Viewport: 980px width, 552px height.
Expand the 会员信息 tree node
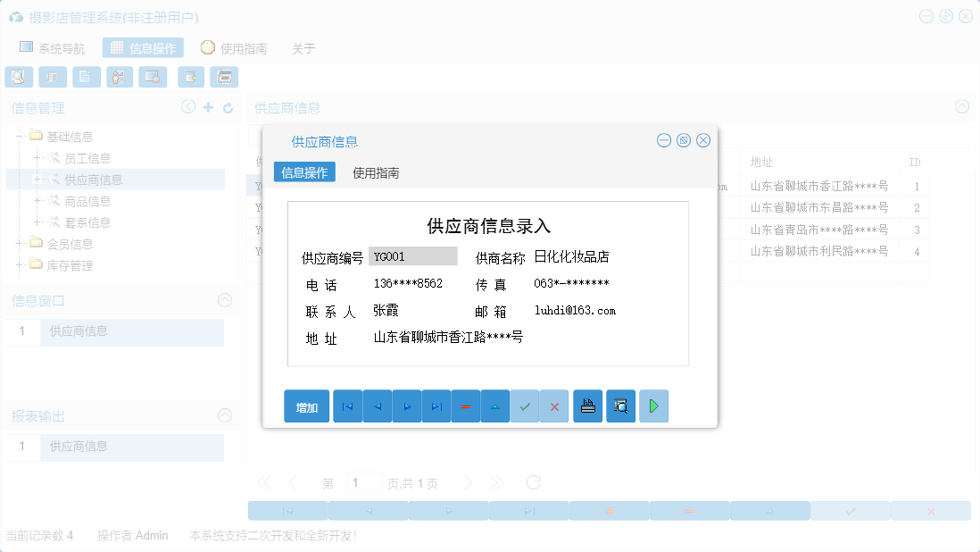click(x=21, y=244)
